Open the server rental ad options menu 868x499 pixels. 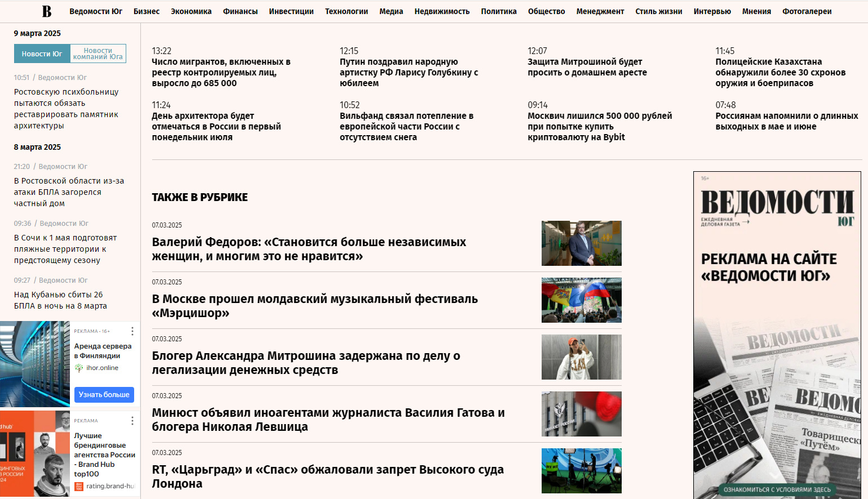coord(132,331)
